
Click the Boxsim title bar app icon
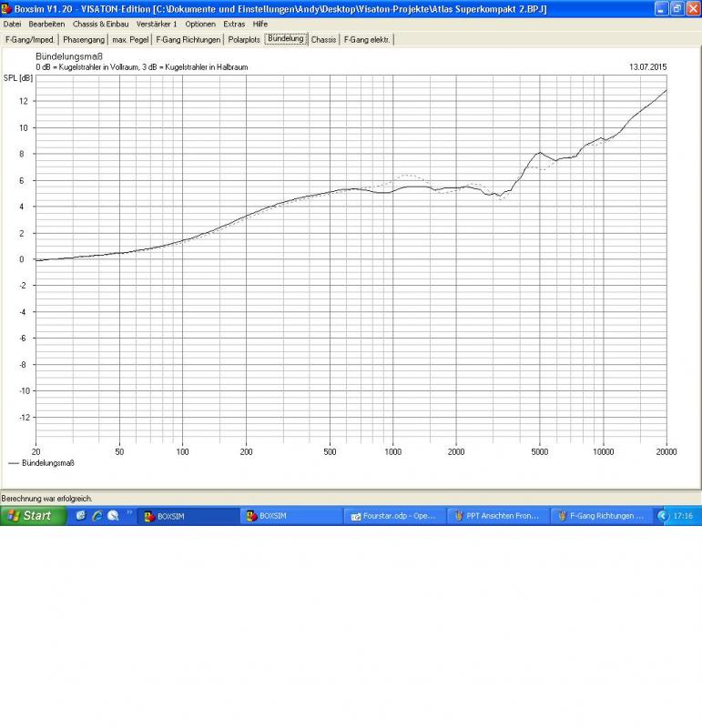point(6,8)
